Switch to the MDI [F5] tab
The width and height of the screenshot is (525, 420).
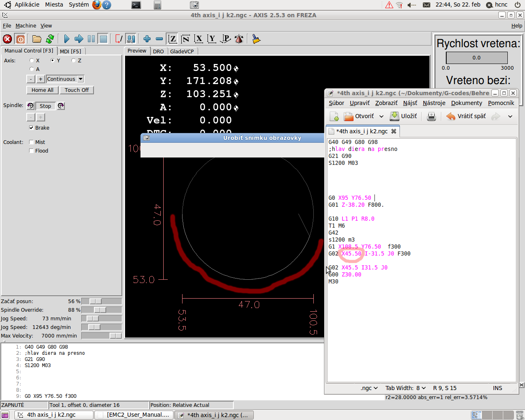(71, 51)
